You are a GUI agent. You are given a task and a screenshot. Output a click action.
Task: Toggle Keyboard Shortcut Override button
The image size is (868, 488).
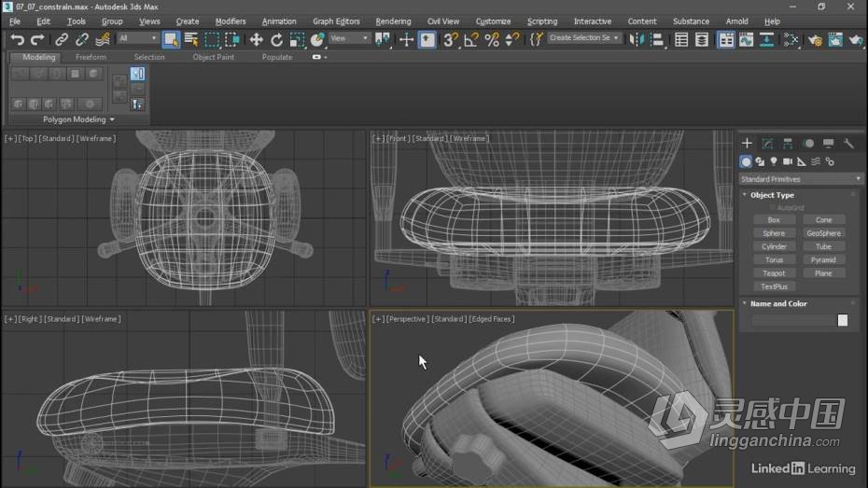tap(427, 39)
